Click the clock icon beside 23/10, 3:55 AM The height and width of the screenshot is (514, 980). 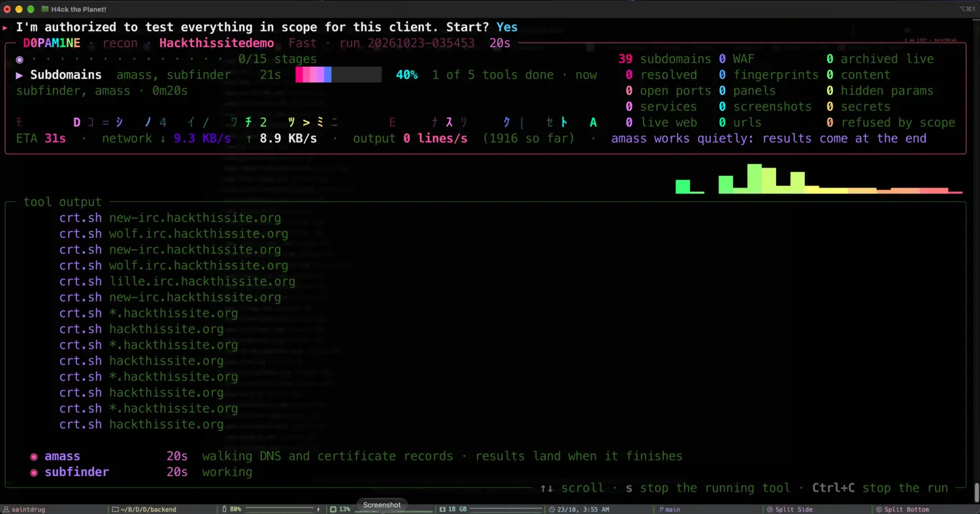(552, 509)
